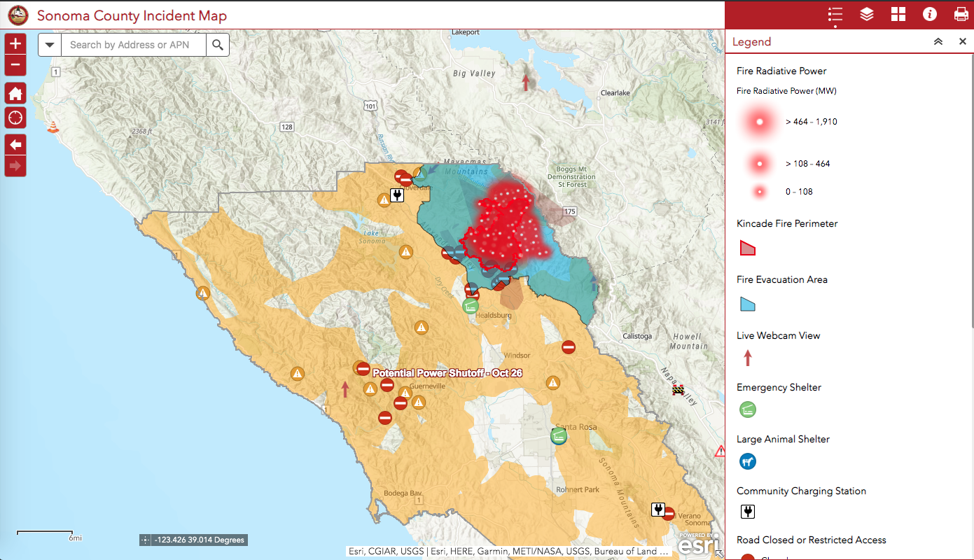Click the Fire Radiative Power legend heading
Image resolution: width=974 pixels, height=560 pixels.
click(781, 71)
